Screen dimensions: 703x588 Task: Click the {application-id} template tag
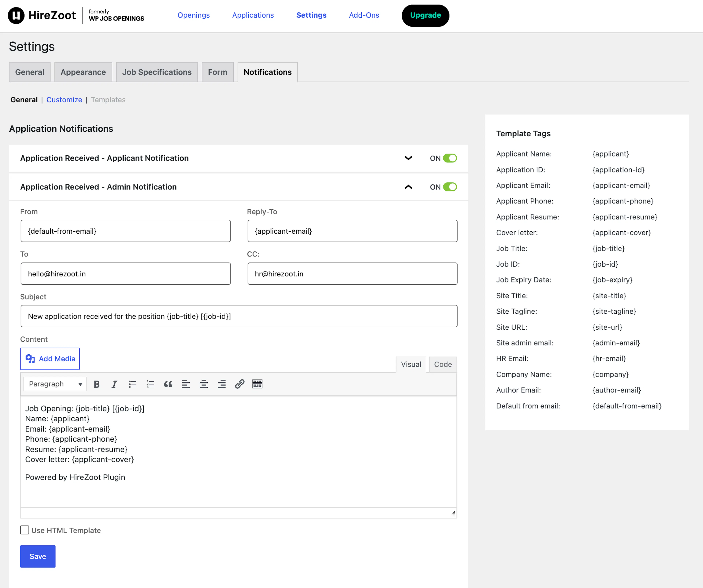pos(618,170)
